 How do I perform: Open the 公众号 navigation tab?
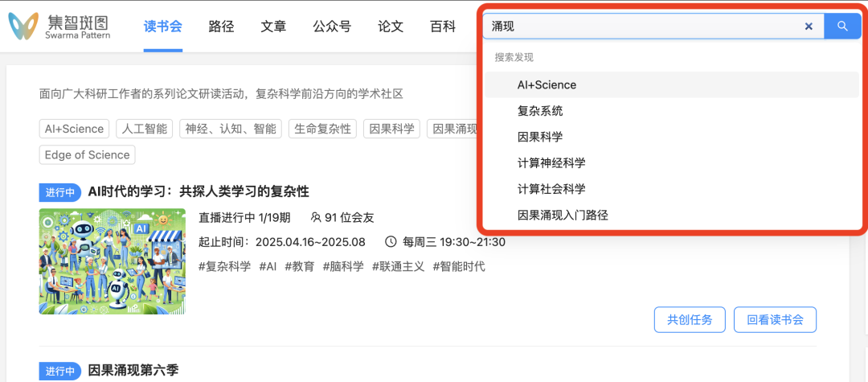(x=332, y=27)
